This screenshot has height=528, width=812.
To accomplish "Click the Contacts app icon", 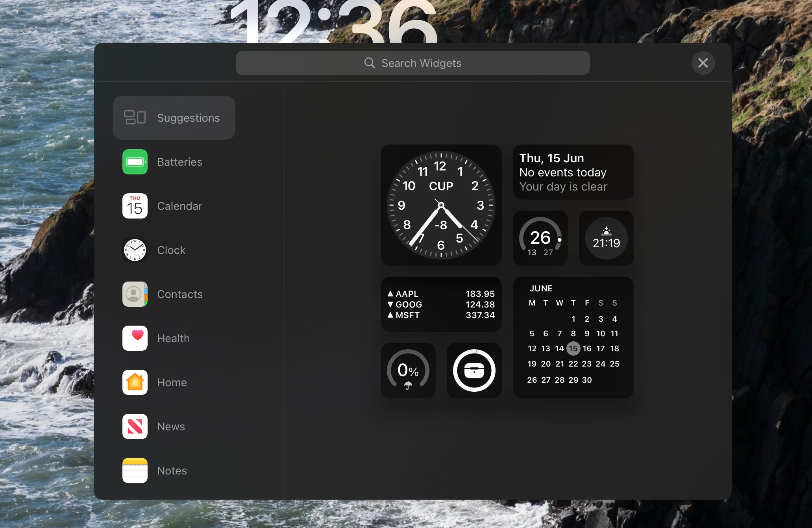I will tap(135, 294).
